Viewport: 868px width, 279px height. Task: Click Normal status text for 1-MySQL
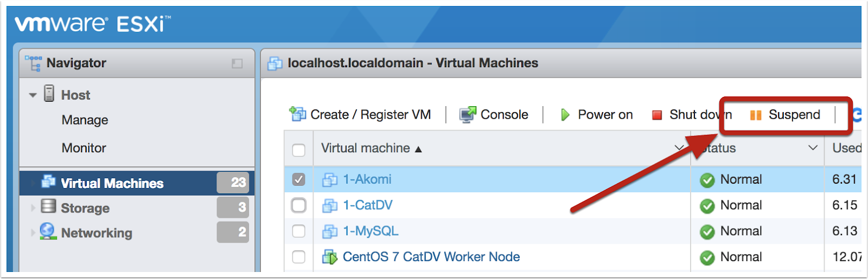(741, 231)
